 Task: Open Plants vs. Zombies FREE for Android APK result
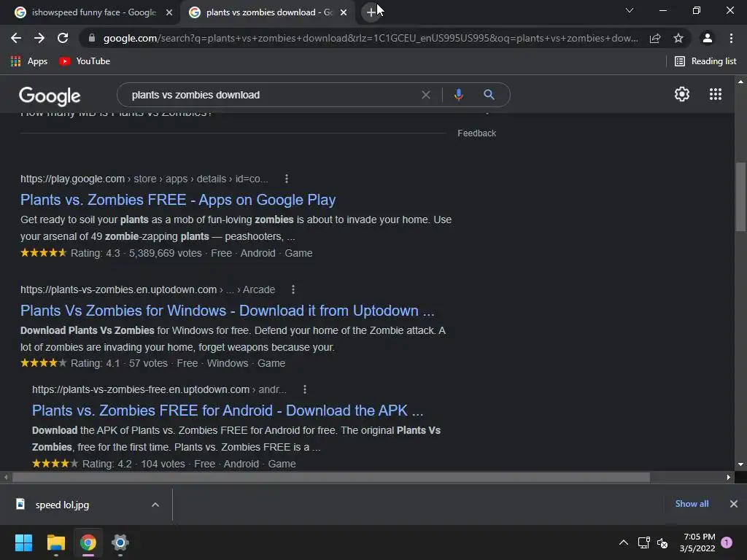pos(228,411)
